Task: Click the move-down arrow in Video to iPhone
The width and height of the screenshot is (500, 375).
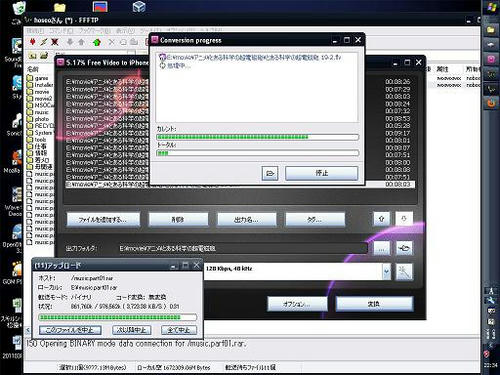Action: pyautogui.click(x=404, y=219)
